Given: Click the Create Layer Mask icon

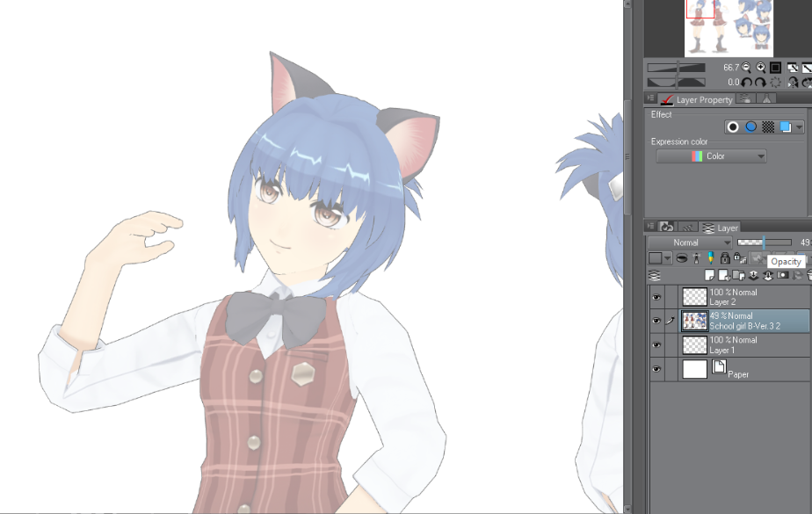Looking at the screenshot, I should point(782,275).
